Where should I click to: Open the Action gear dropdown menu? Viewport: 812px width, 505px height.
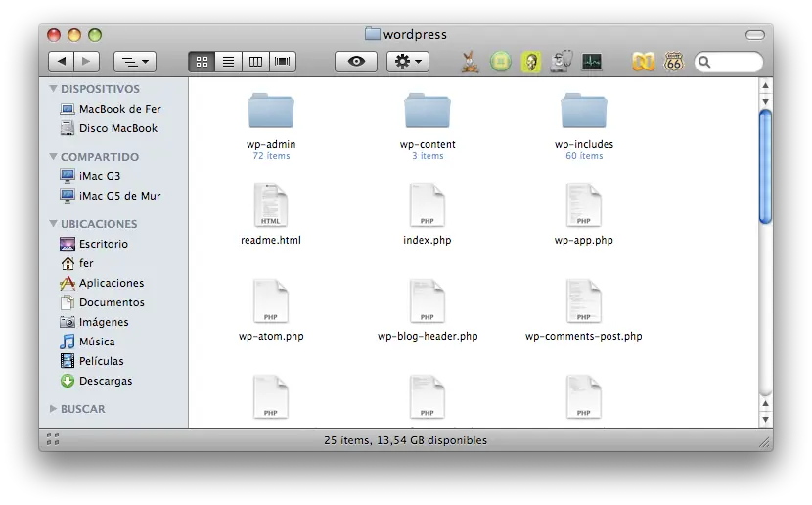408,62
